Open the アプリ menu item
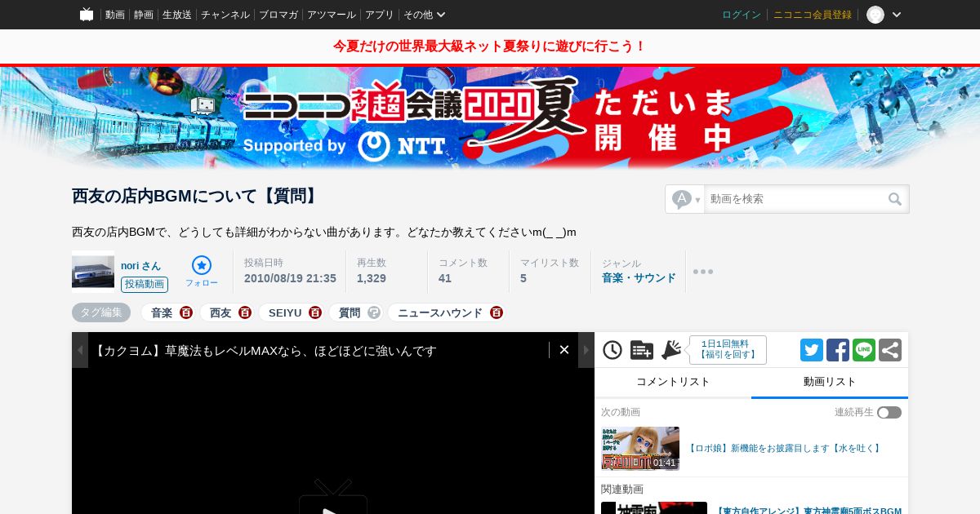The height and width of the screenshot is (514, 980). coord(380,15)
